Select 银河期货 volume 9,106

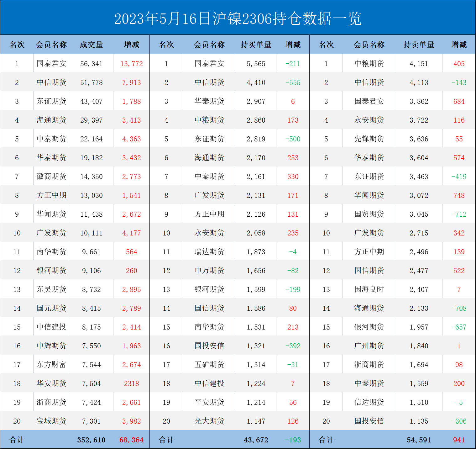91,271
